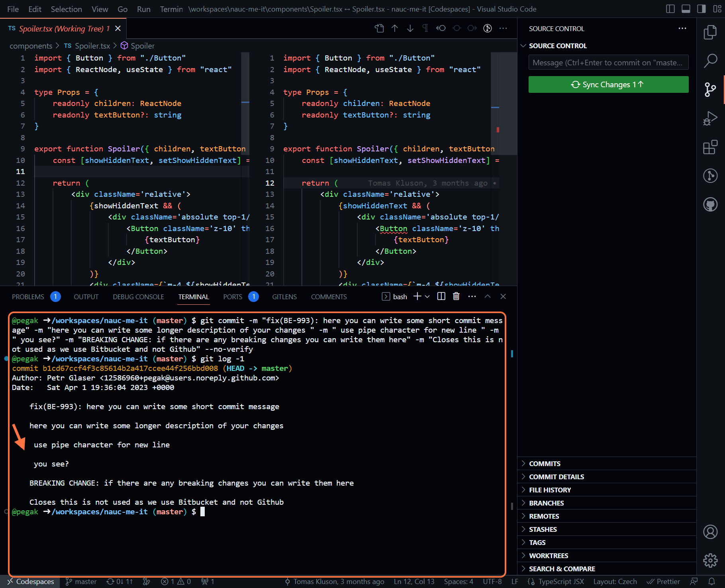Maximize the panel with the up chevron
The image size is (725, 588).
pos(488,296)
